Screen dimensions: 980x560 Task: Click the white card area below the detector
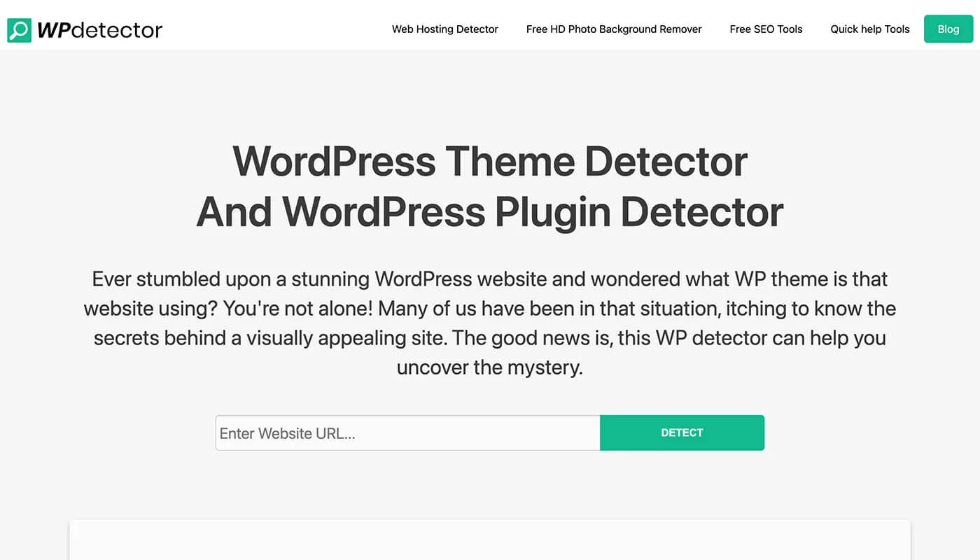pyautogui.click(x=490, y=542)
